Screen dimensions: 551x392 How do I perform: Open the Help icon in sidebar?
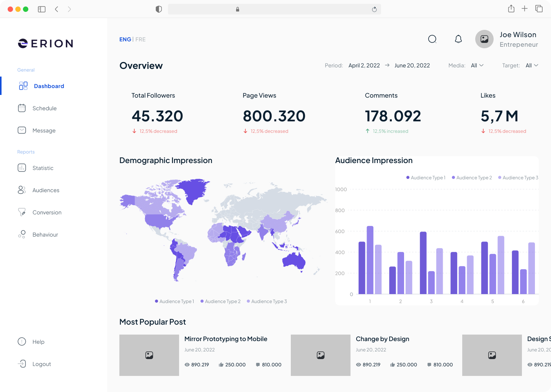(22, 341)
